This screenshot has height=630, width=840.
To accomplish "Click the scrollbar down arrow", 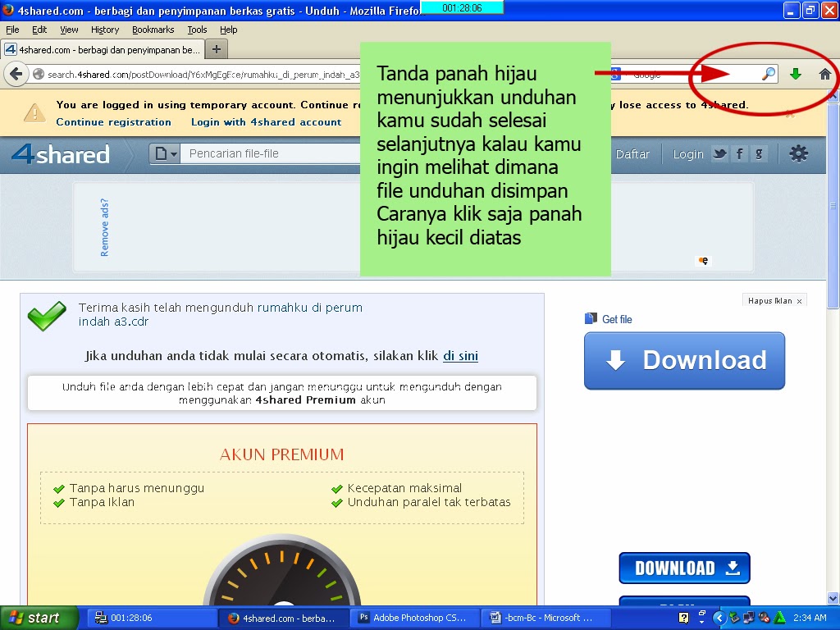I will coord(833,598).
